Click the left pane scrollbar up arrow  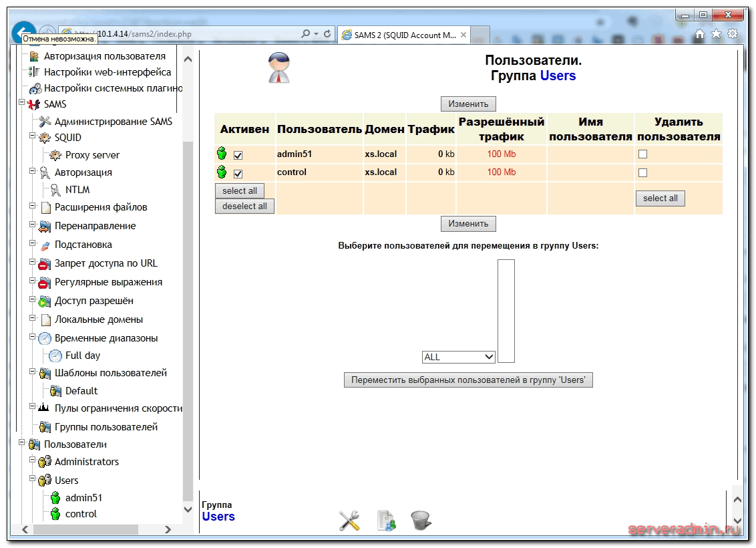click(x=188, y=59)
